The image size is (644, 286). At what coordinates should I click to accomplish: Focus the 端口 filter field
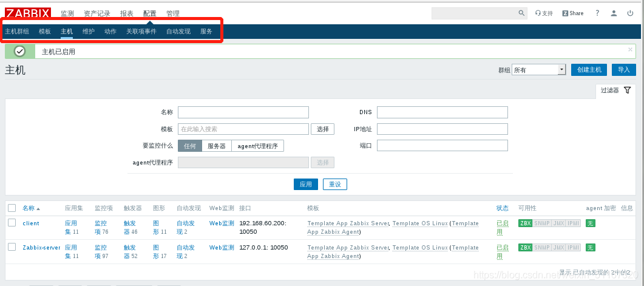point(442,146)
